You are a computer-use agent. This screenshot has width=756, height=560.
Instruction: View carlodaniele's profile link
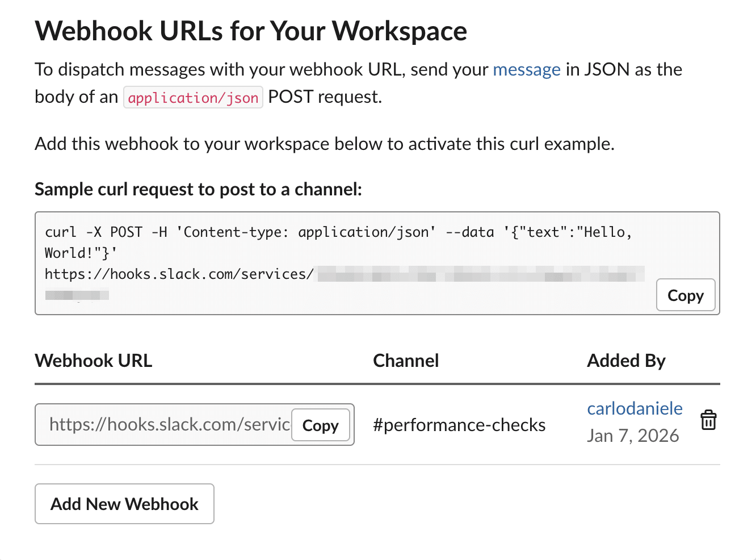point(635,408)
